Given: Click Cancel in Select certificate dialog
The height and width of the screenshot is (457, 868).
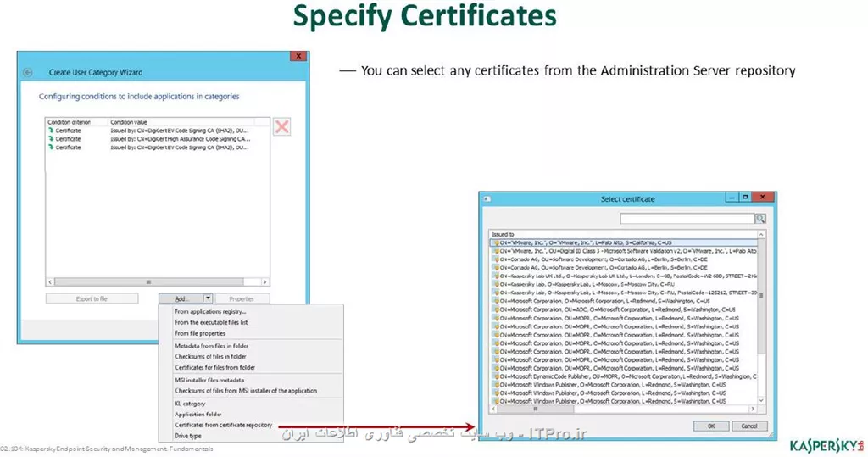Looking at the screenshot, I should point(749,426).
